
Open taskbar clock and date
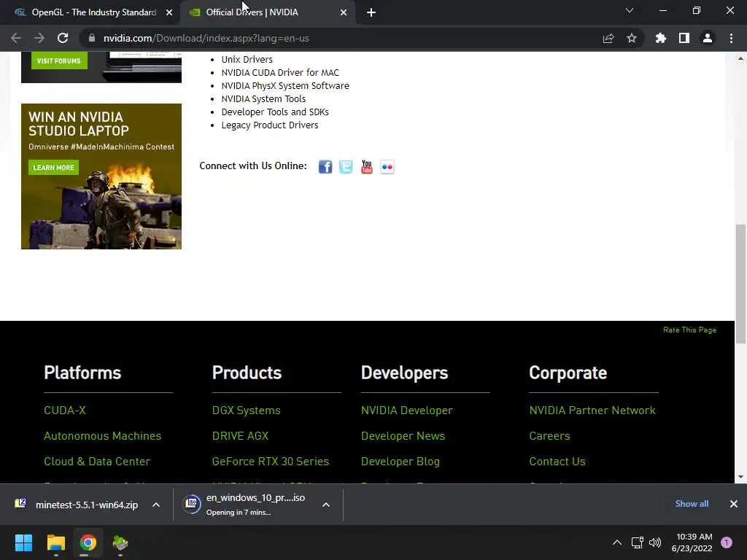click(x=692, y=542)
